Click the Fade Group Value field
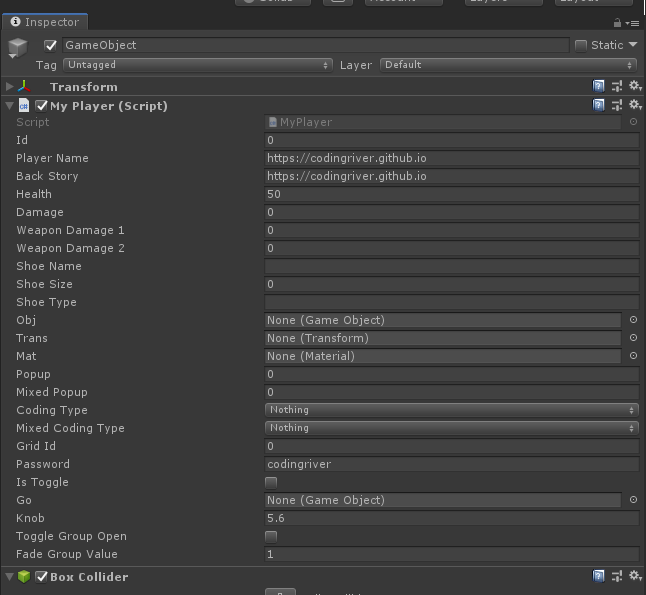This screenshot has height=595, width=646. (x=452, y=554)
